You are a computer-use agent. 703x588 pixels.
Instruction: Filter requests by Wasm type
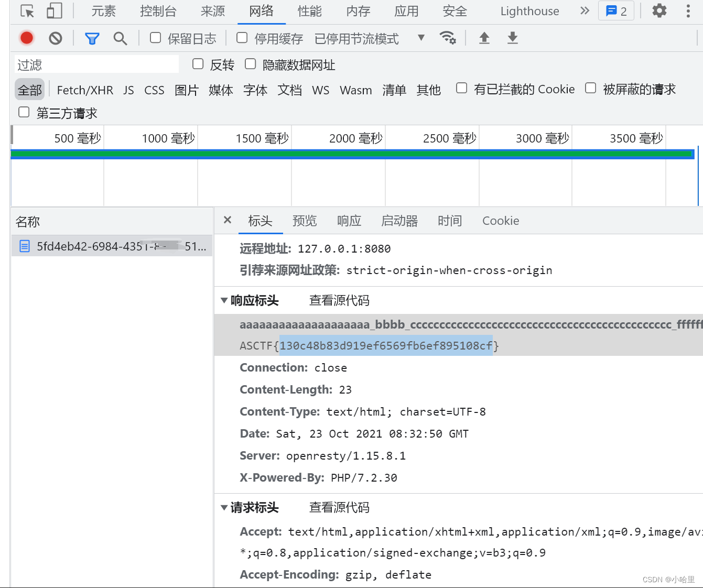pyautogui.click(x=356, y=90)
